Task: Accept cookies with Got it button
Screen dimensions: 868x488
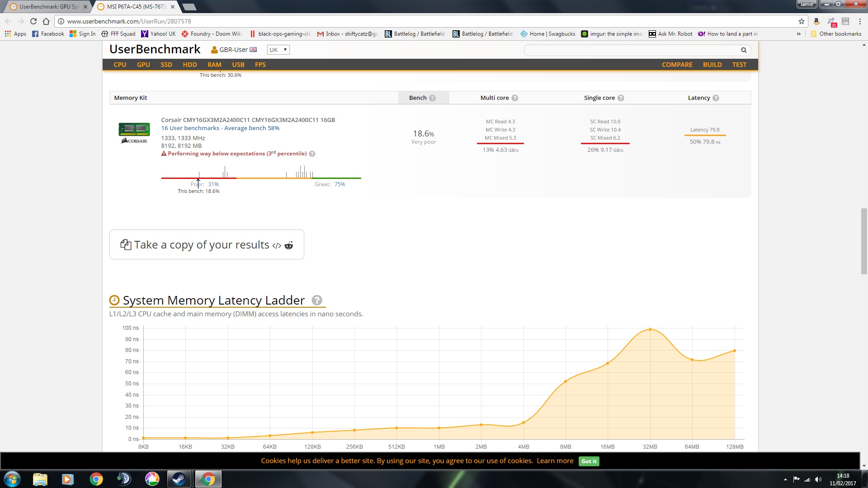Action: click(589, 461)
